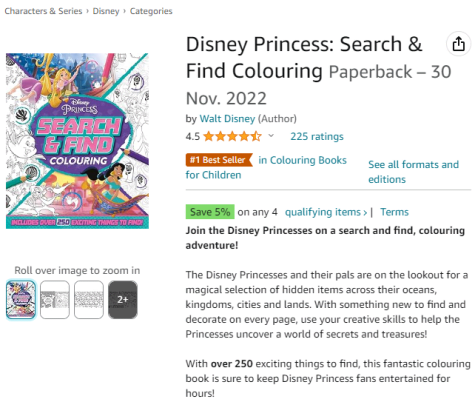Open the 225 ratings link

click(x=317, y=136)
